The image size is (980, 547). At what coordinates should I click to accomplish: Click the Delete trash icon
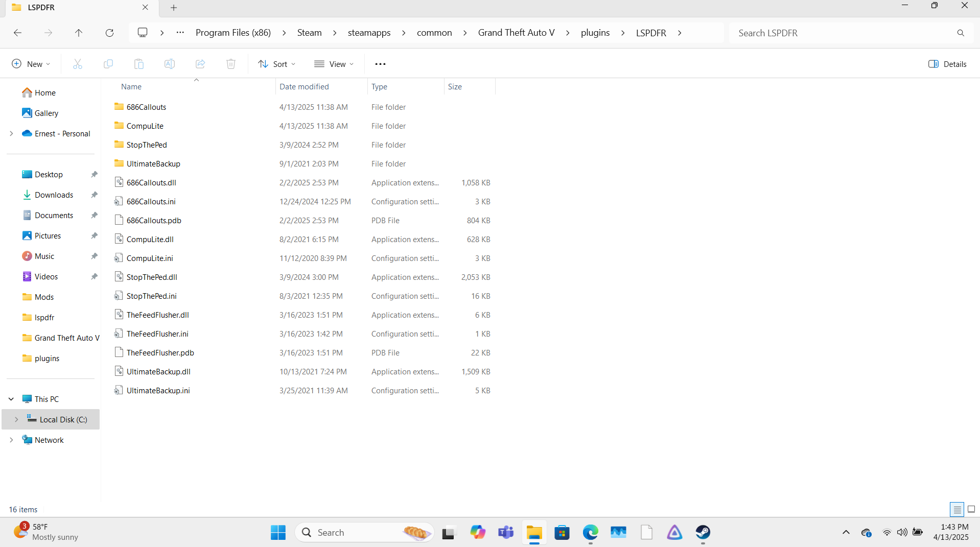click(x=231, y=64)
